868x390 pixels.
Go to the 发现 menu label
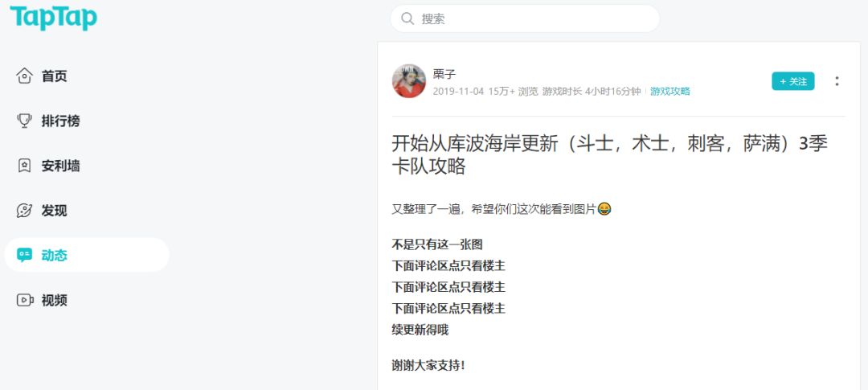(55, 211)
